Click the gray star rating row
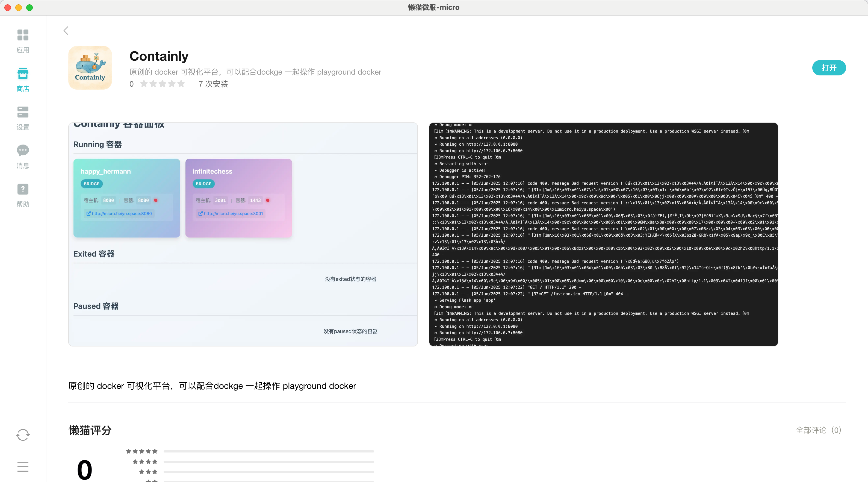868x482 pixels. pos(163,84)
